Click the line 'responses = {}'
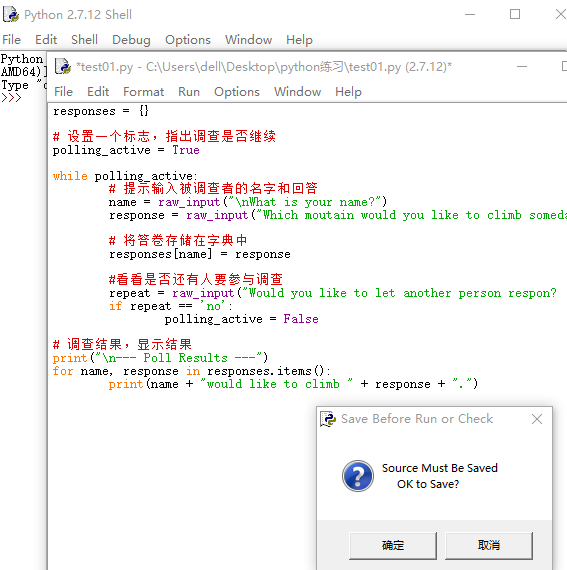 coord(101,111)
